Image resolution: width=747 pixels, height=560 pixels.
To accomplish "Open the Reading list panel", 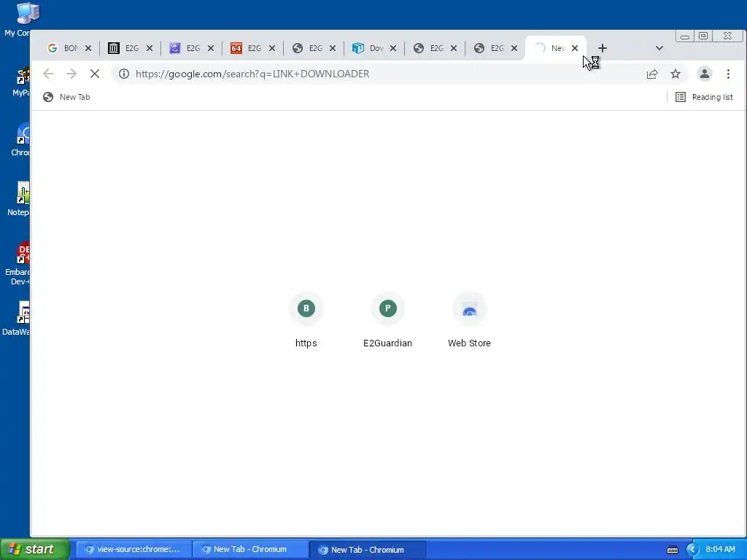I will pos(704,97).
